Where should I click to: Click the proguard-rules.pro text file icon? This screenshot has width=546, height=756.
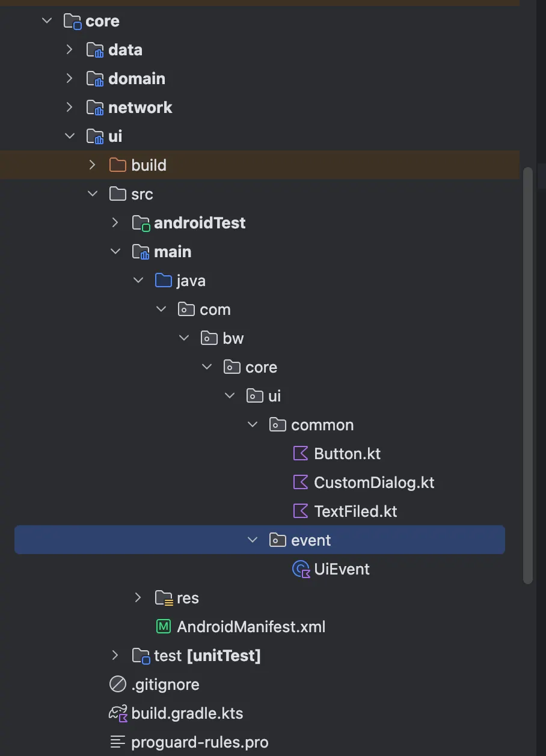click(118, 742)
